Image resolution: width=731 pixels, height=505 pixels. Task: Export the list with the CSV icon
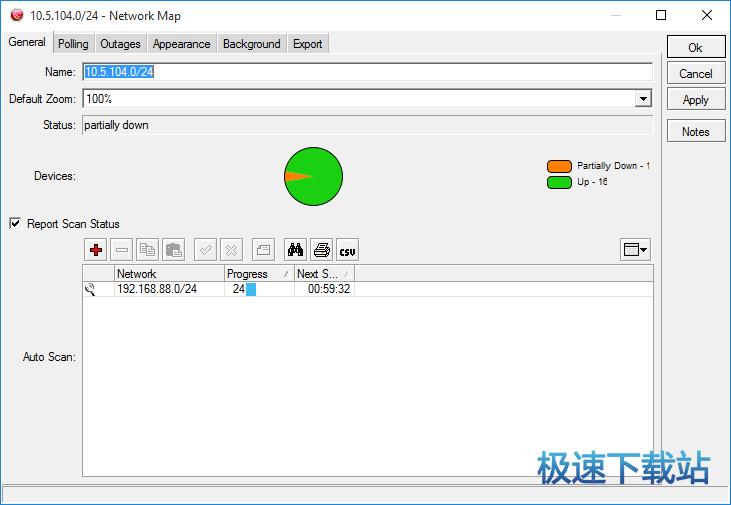click(347, 250)
